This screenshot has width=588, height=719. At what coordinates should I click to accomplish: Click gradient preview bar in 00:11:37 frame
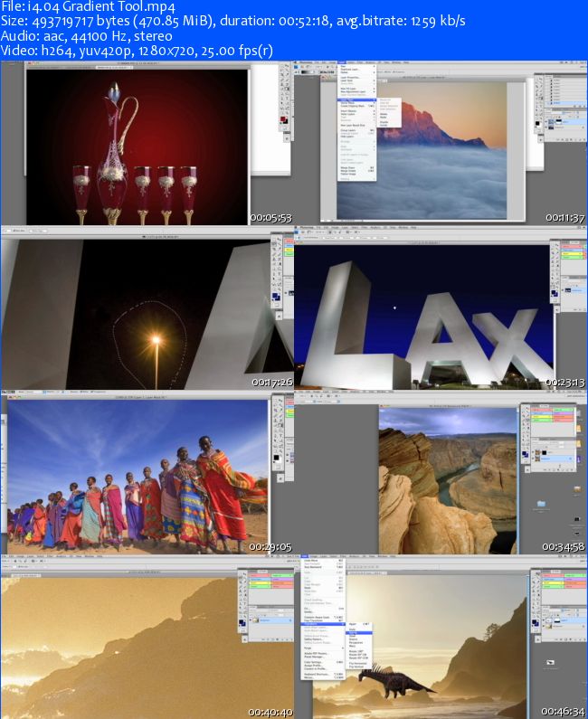[308, 72]
